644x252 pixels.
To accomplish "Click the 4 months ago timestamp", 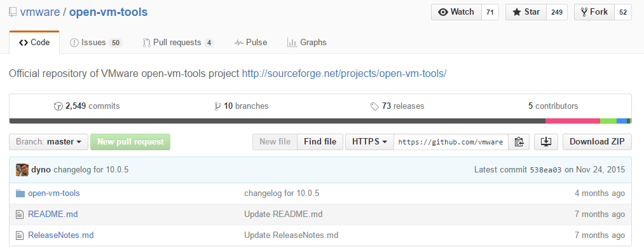I will click(x=599, y=193).
